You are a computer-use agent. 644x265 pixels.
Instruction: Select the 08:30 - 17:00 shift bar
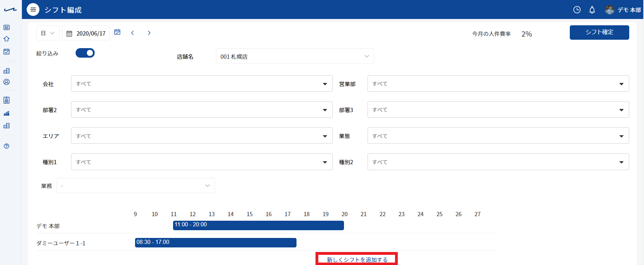click(x=216, y=243)
